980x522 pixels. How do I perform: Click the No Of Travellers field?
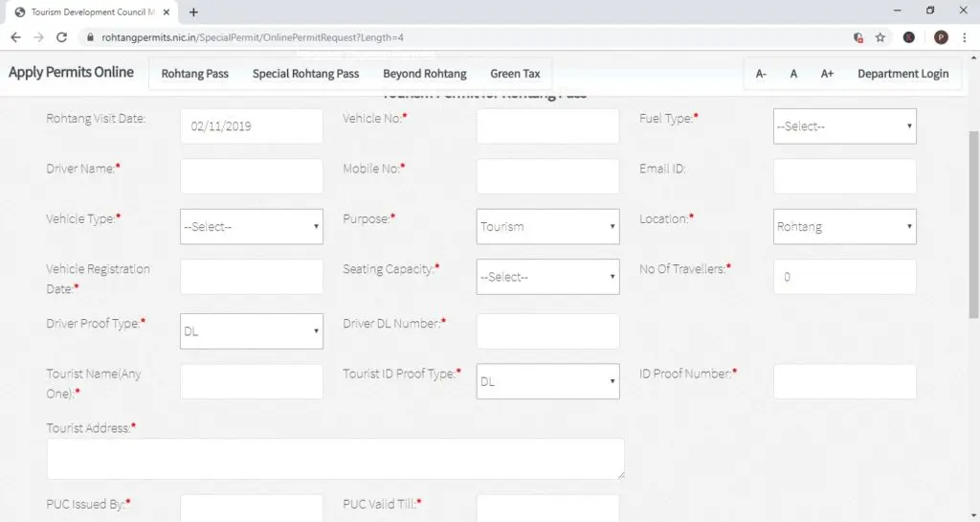click(x=844, y=276)
